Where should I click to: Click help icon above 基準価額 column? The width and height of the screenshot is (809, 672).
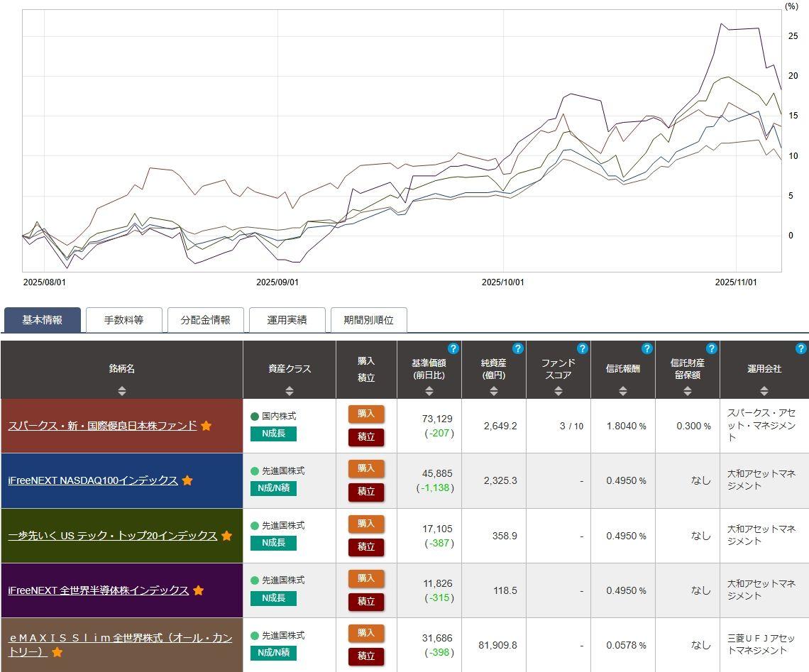coord(453,348)
